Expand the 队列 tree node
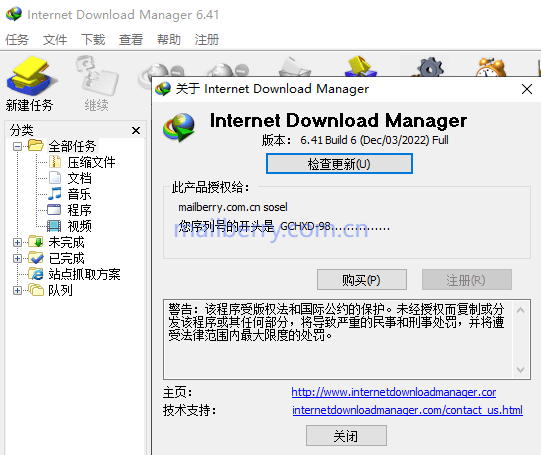541x455 pixels. coord(17,290)
